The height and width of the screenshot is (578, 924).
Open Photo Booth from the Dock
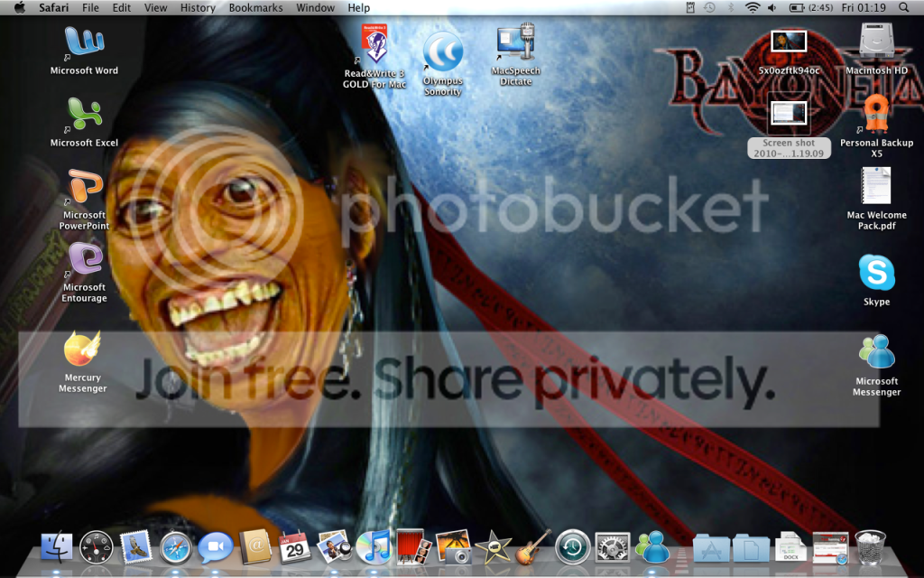[413, 547]
